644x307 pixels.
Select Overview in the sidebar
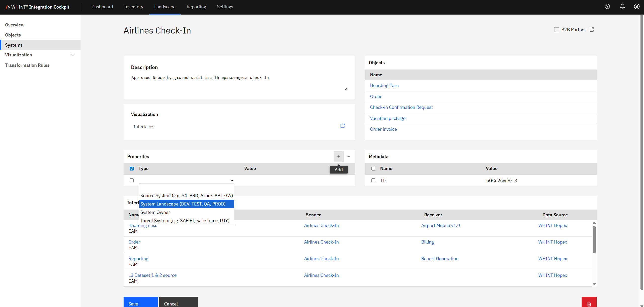40,25
